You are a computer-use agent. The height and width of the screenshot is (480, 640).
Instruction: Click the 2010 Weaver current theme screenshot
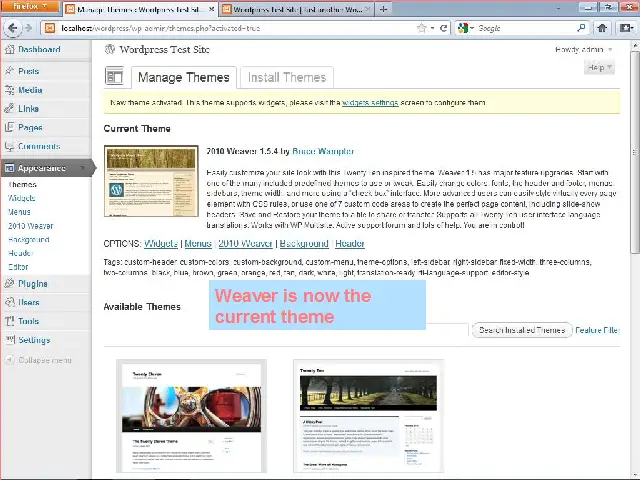(151, 181)
